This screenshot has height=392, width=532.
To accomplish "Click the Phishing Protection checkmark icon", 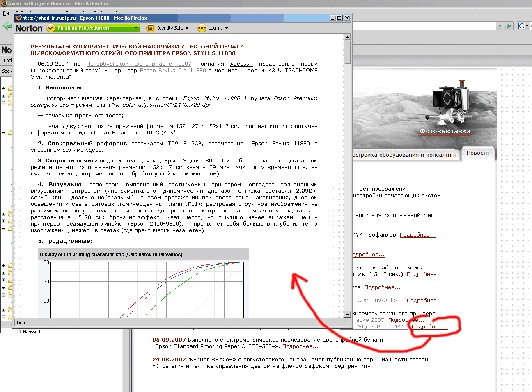I will pos(51,28).
